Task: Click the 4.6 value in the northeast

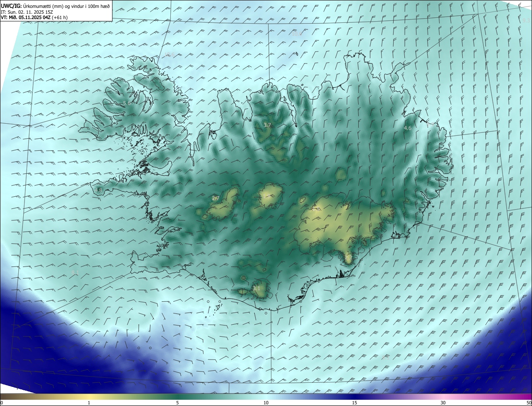Action: (x=408, y=128)
